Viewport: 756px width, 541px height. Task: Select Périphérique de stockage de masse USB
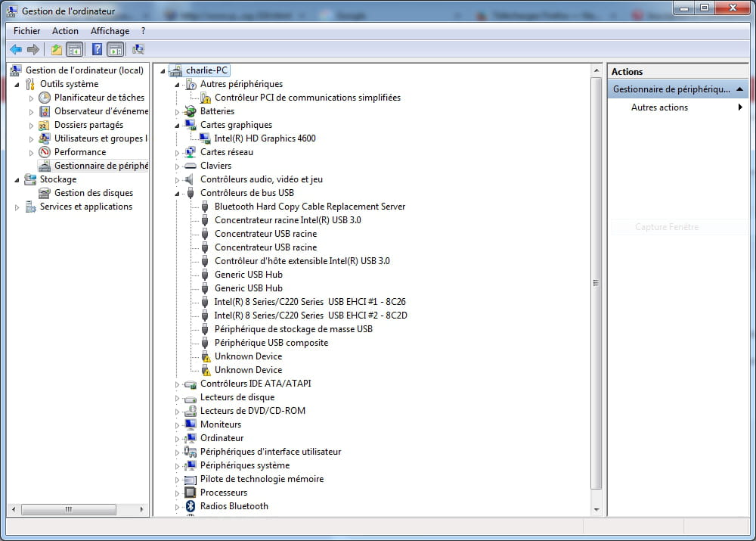(293, 329)
